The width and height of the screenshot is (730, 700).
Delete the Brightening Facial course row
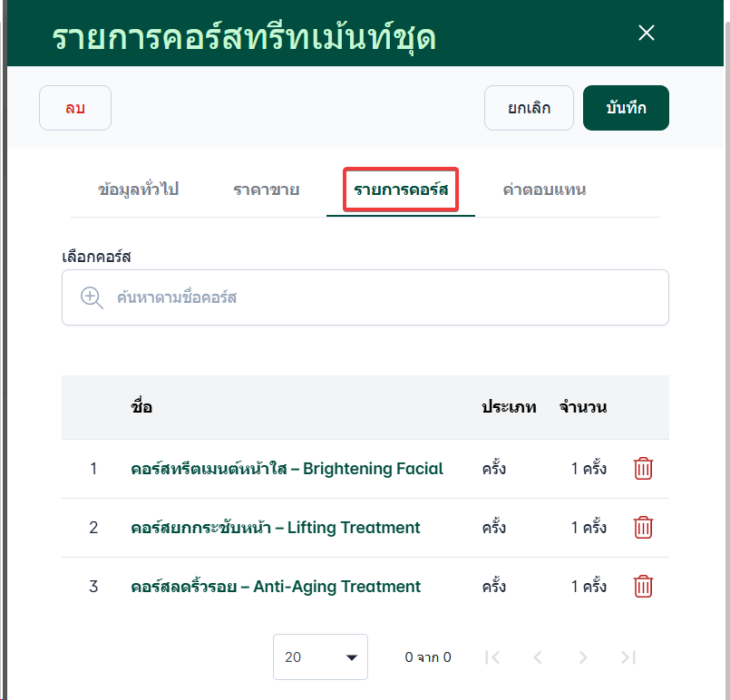643,469
